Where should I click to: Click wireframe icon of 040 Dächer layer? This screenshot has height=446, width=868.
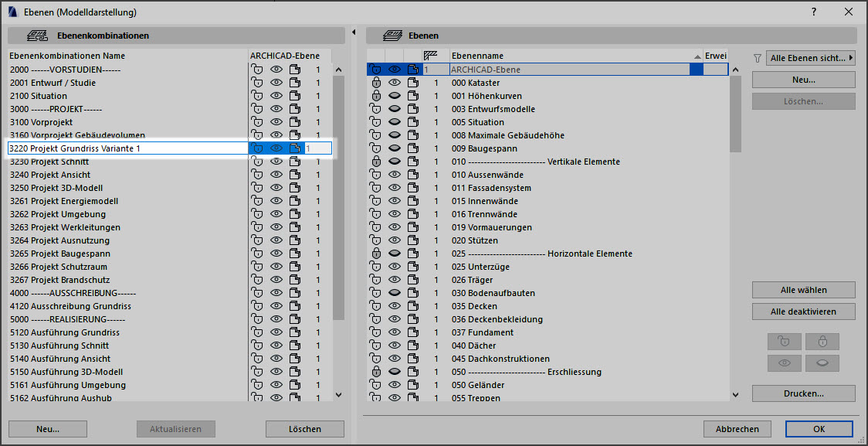pos(412,346)
